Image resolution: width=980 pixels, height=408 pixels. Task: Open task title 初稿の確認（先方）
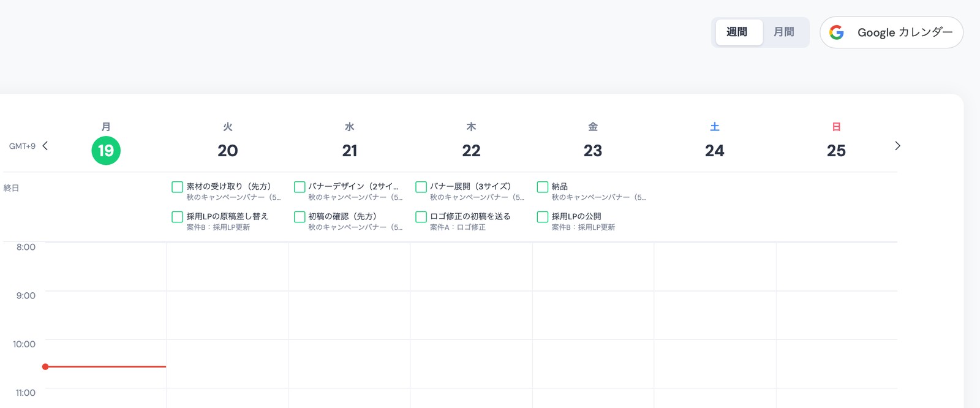342,216
